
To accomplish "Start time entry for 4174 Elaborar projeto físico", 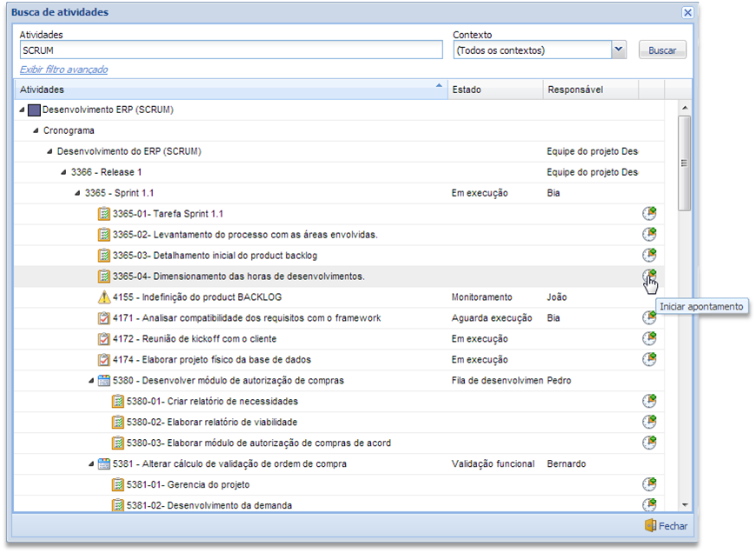I will (649, 359).
